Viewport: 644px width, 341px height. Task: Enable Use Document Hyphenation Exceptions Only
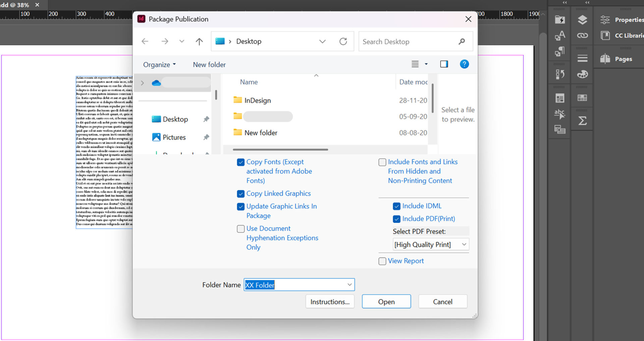point(240,229)
